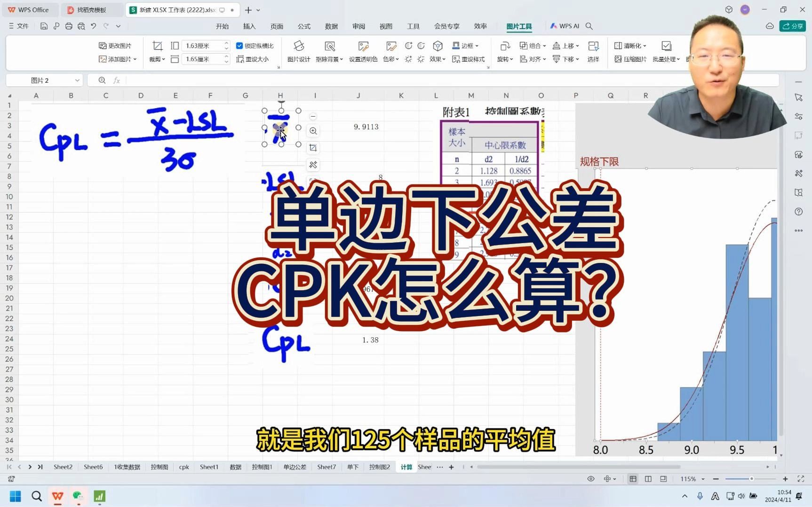Image resolution: width=812 pixels, height=507 pixels.
Task: Open the 图片工具 (Picture Tools) tab
Action: click(519, 26)
